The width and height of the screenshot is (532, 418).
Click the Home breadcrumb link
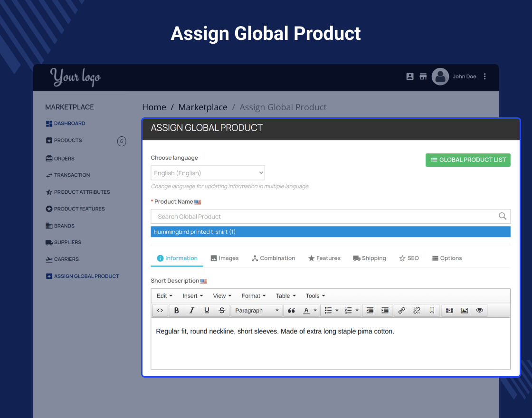click(x=154, y=107)
